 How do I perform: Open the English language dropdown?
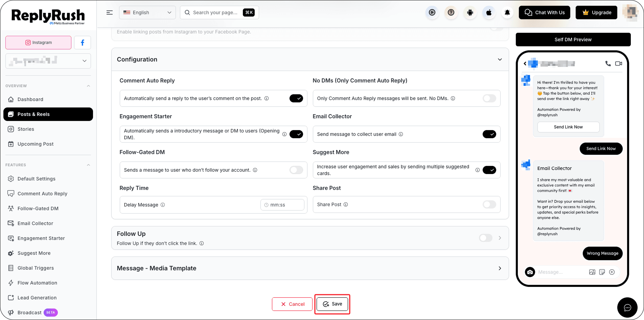147,13
